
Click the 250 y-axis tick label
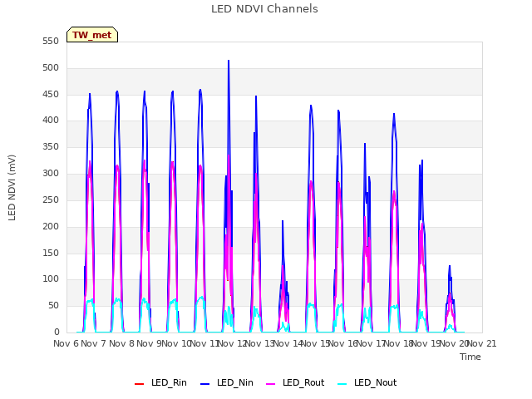pos(51,199)
